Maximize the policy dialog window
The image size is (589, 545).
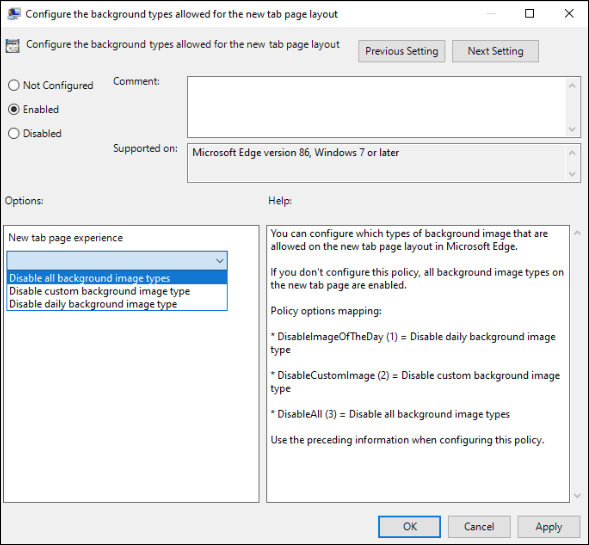coord(529,14)
